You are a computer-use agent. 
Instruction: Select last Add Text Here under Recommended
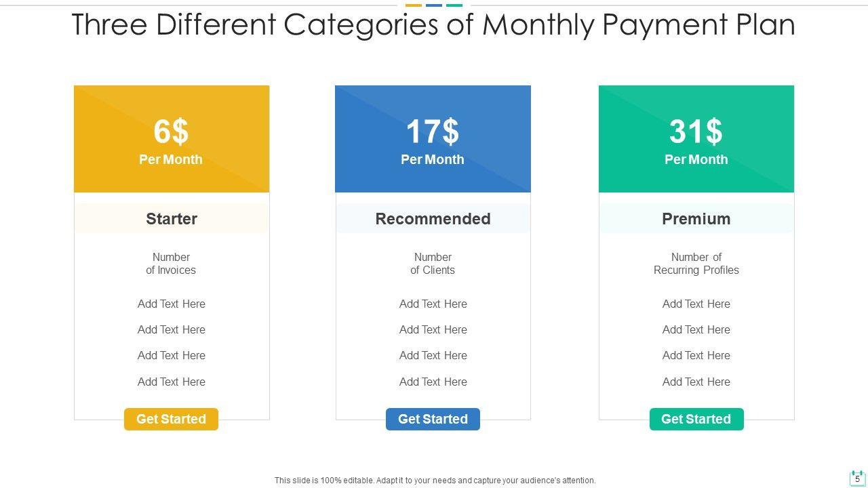[433, 382]
